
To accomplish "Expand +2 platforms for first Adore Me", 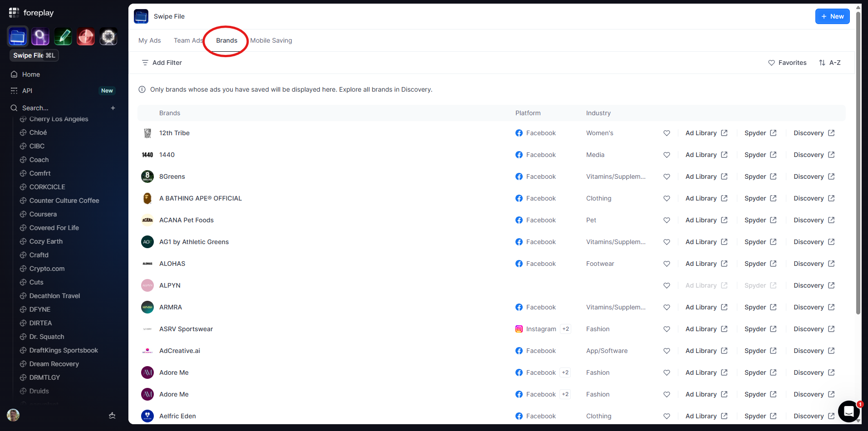I will pos(565,372).
